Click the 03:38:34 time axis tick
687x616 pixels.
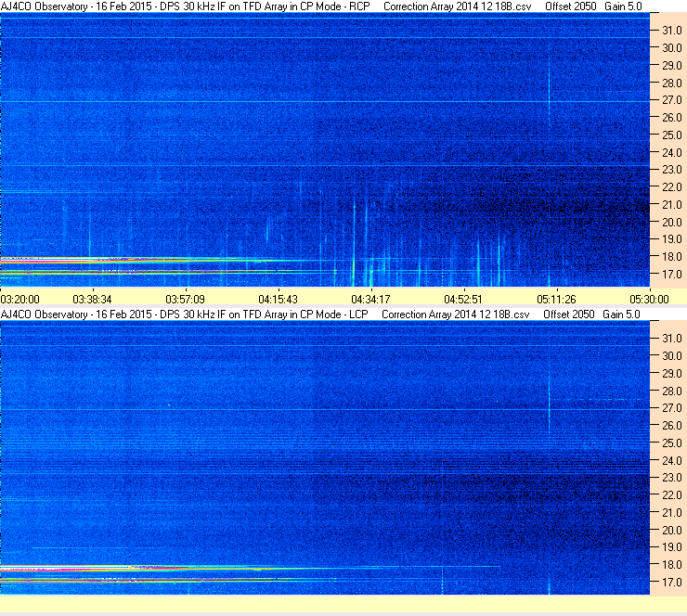click(92, 300)
